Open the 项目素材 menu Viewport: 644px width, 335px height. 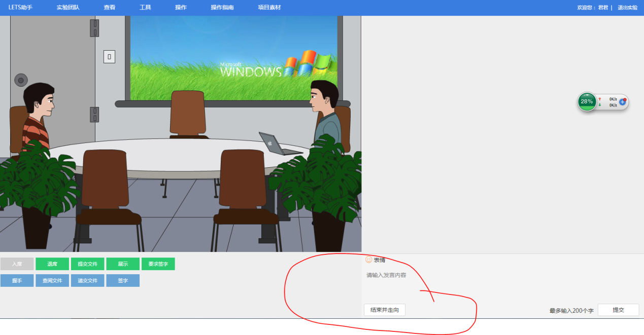pyautogui.click(x=269, y=8)
